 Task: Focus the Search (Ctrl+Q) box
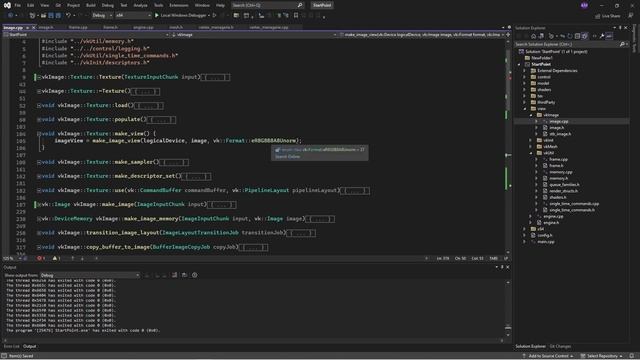coord(267,5)
